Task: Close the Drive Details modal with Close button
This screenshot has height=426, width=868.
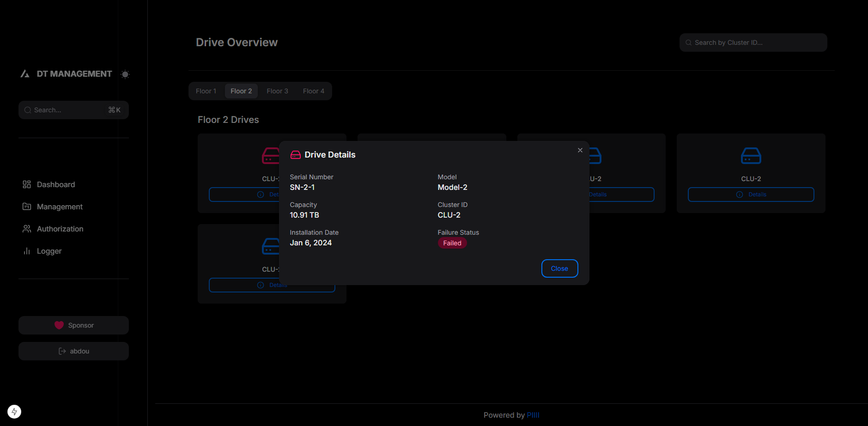Action: (x=559, y=268)
